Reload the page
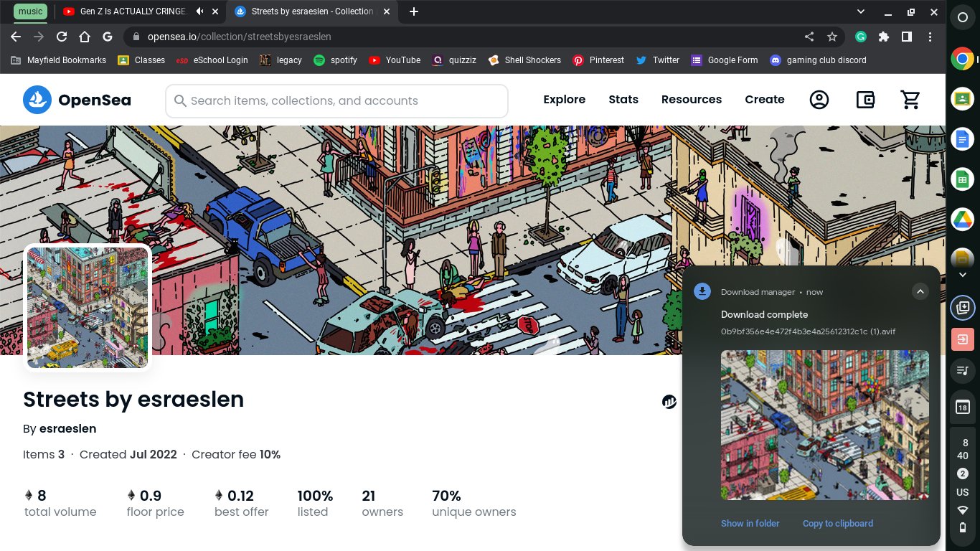980x551 pixels. click(x=62, y=37)
